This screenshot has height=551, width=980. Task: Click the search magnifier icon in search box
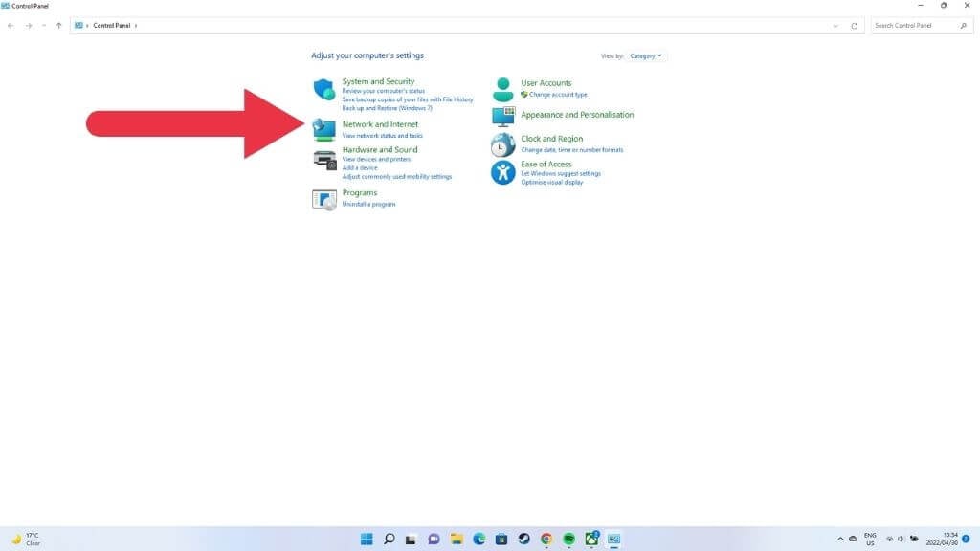point(963,26)
